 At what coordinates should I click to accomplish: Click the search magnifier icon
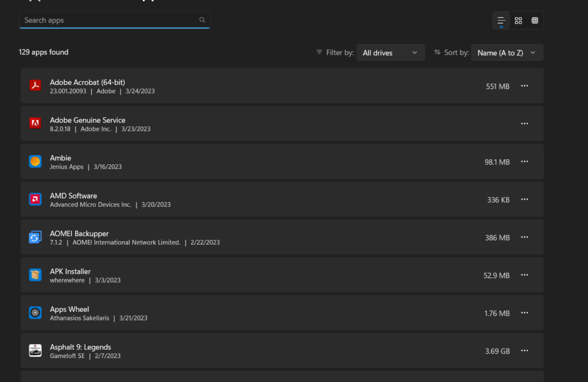tap(202, 20)
